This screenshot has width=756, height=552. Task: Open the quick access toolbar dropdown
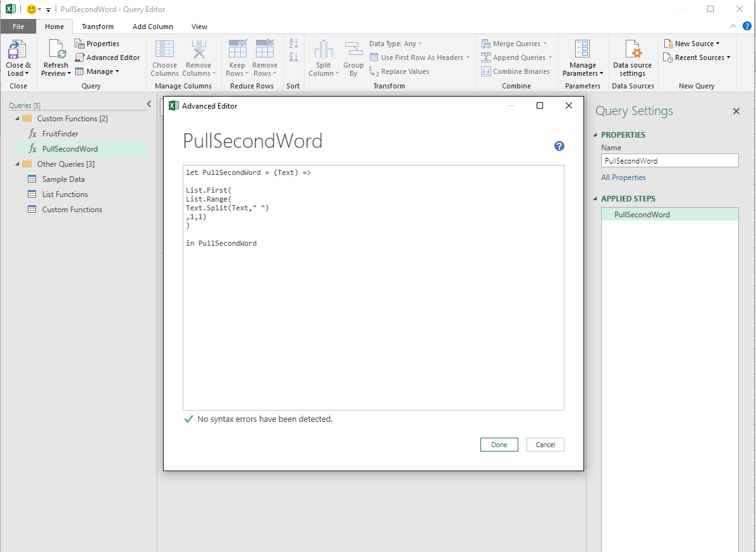click(x=48, y=9)
